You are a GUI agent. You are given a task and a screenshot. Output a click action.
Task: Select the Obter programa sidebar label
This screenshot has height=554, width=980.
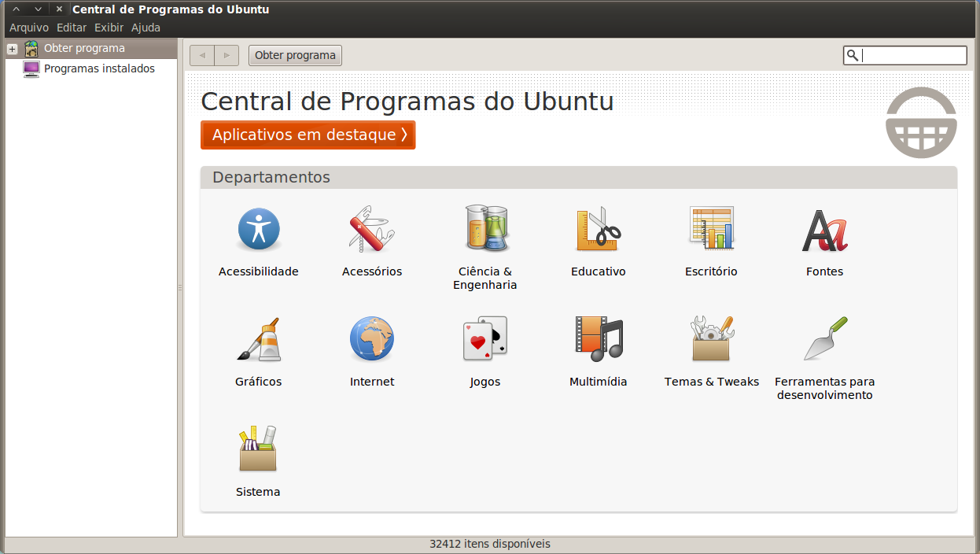pos(84,48)
